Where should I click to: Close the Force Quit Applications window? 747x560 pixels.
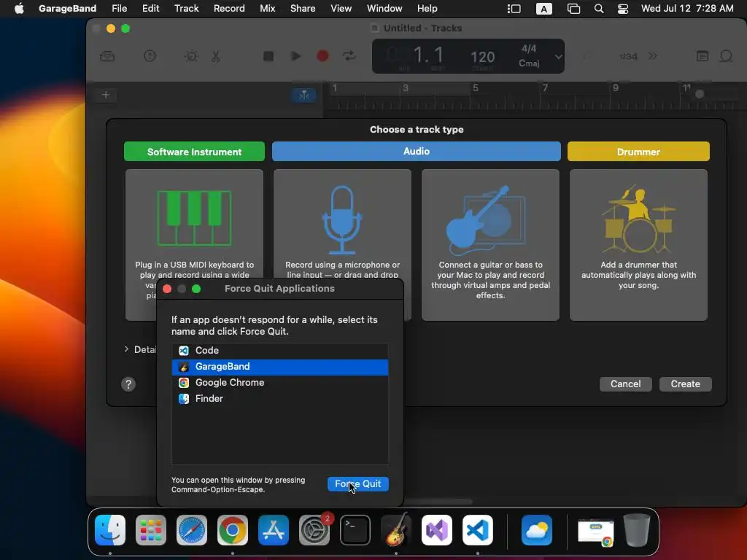pyautogui.click(x=167, y=289)
